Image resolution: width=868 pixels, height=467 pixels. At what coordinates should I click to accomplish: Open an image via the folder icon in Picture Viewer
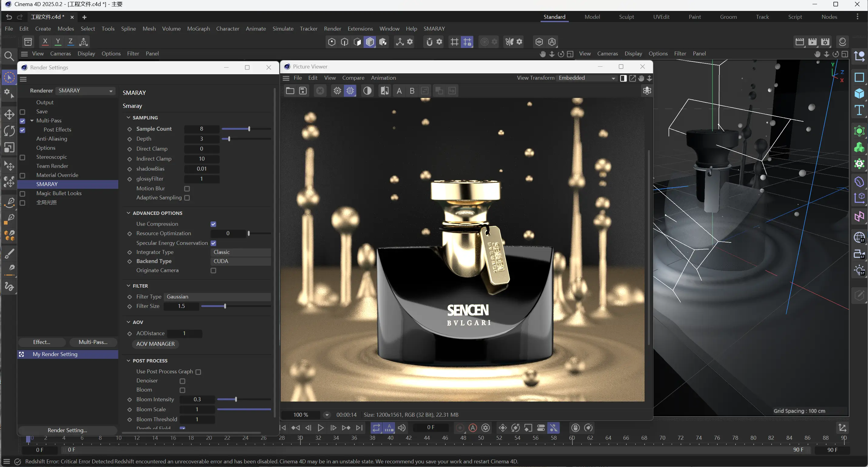point(290,91)
